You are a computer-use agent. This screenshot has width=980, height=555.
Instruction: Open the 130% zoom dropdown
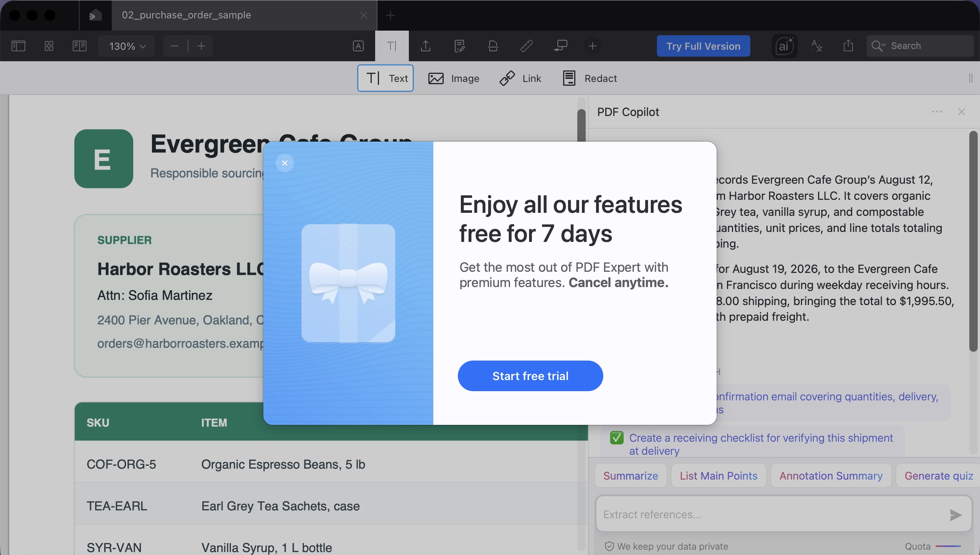pos(127,46)
